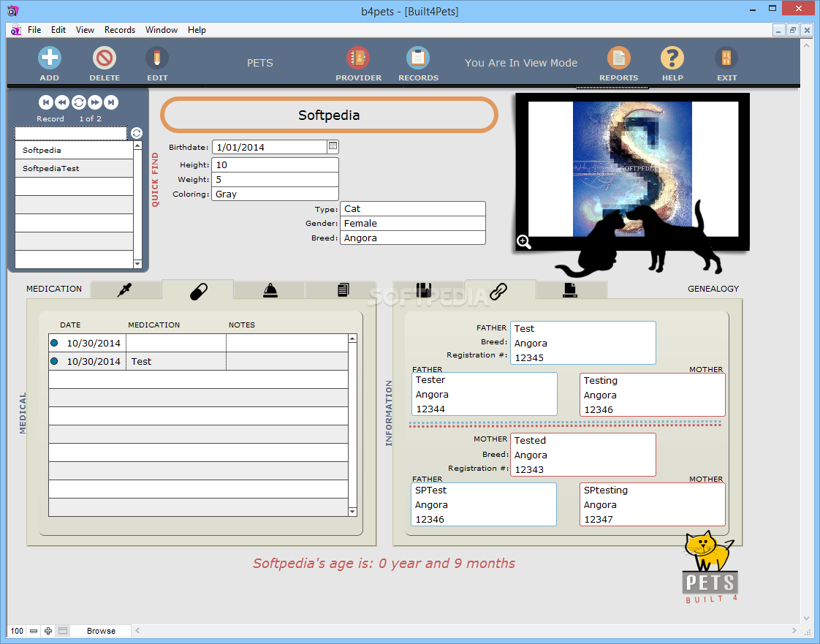Click the Coloring field showing Gray
Viewport: 820px width, 644px height.
(275, 194)
